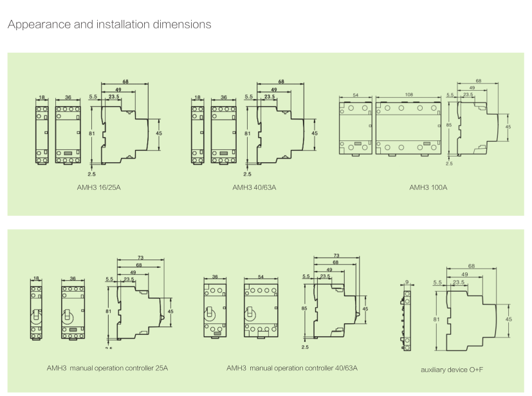This screenshot has width=532, height=396.
Task: Click the 108 mm wide AMH3 100A front view
Action: [x=408, y=127]
